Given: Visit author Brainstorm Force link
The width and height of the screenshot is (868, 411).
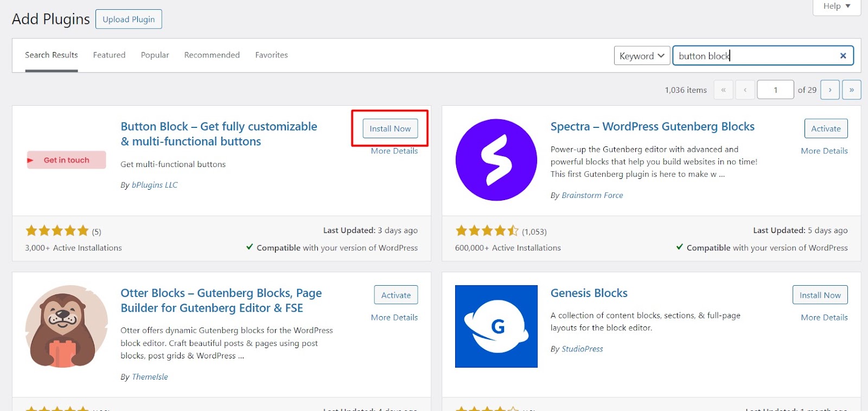Looking at the screenshot, I should (592, 195).
